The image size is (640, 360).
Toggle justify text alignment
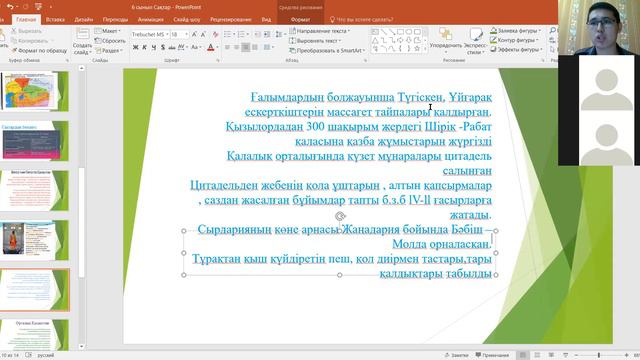coord(255,47)
